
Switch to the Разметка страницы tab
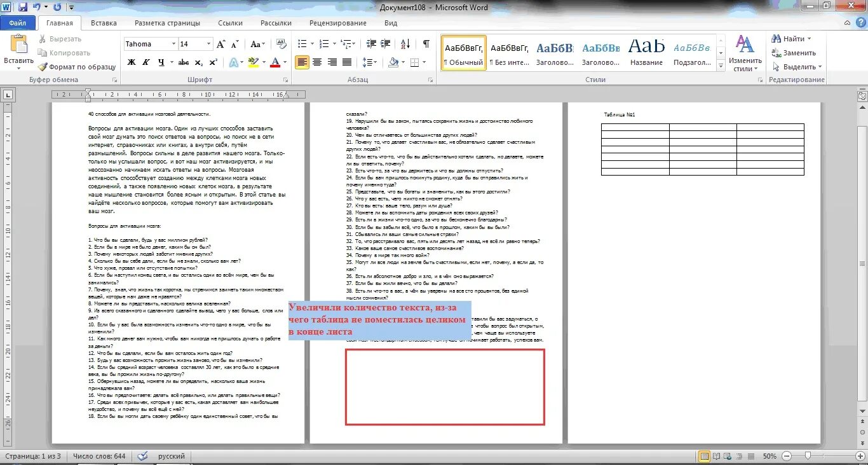167,23
